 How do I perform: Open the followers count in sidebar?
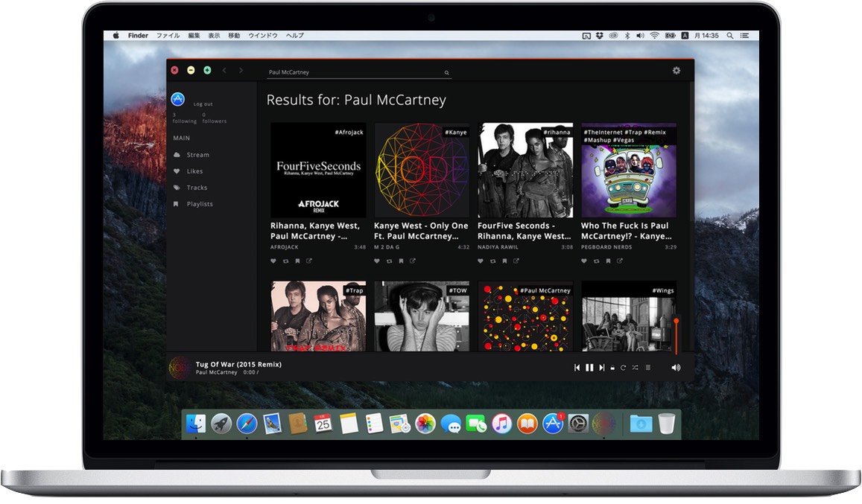(215, 118)
